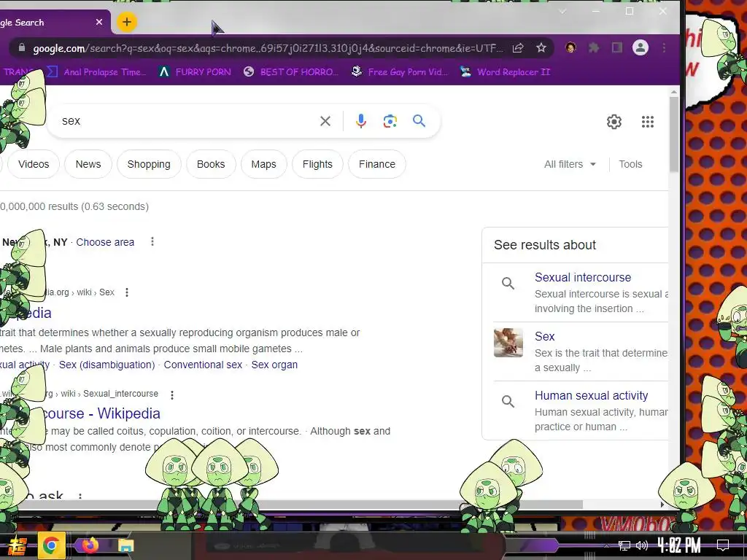Open Google quick settings gear
747x560 pixels.
click(614, 122)
